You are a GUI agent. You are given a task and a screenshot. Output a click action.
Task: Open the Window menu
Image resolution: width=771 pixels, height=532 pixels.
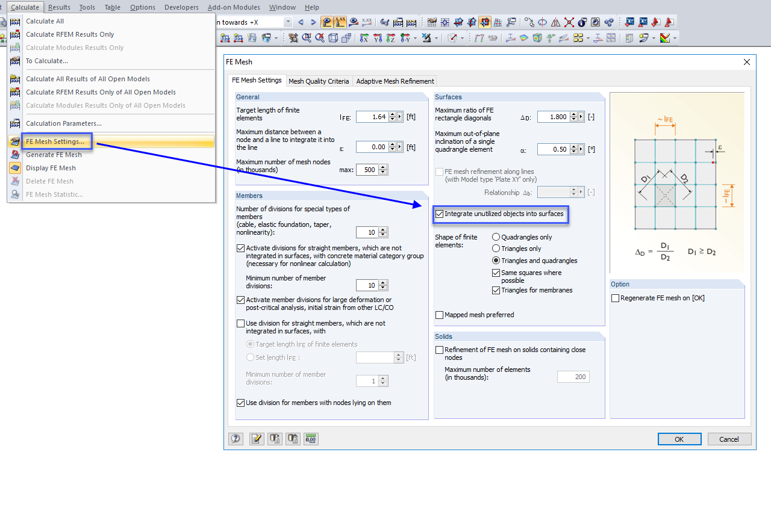[x=282, y=7]
